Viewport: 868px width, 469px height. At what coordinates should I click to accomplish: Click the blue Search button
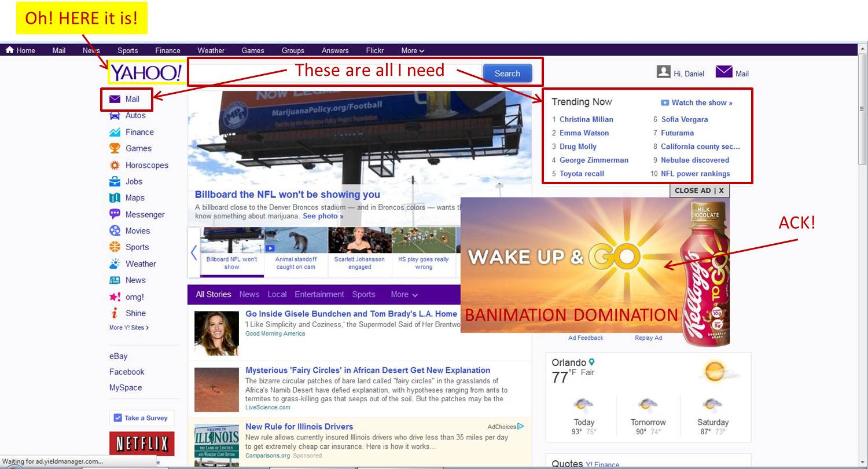[507, 74]
